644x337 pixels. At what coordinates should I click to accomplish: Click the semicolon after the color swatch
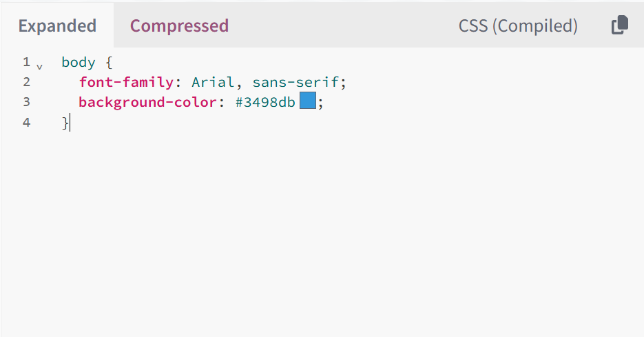click(320, 102)
